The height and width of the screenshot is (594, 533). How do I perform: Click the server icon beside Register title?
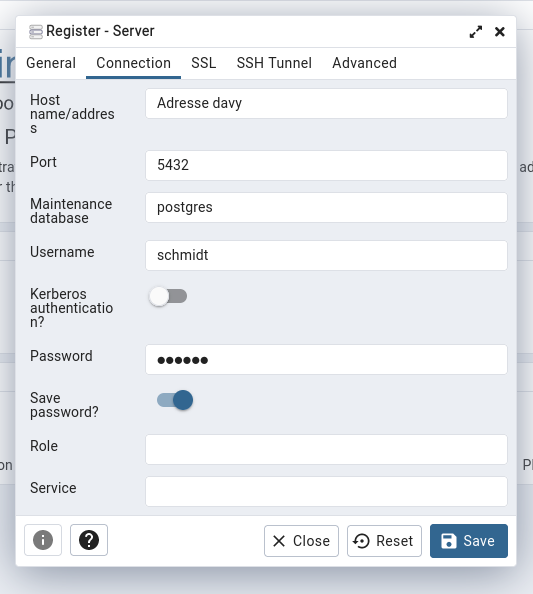pos(36,32)
